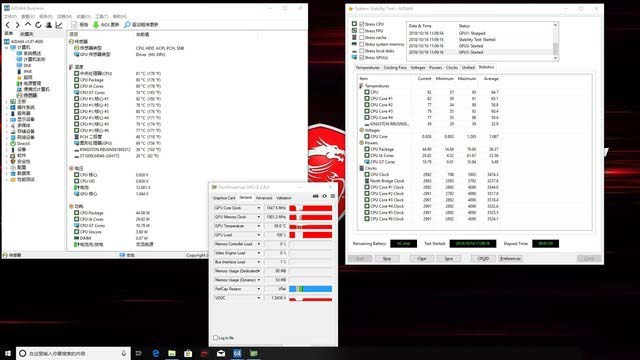Open the AIDA64 graph chart toolbar icon

pyautogui.click(x=59, y=25)
